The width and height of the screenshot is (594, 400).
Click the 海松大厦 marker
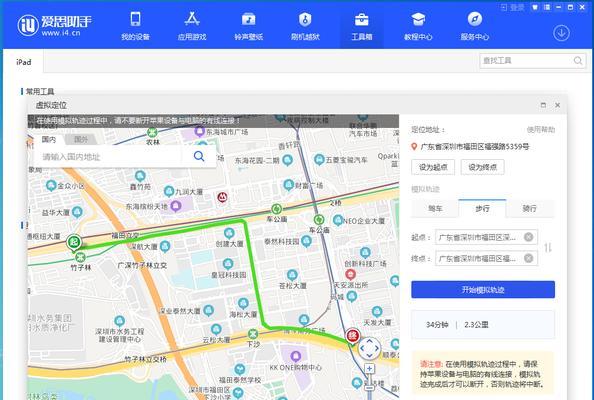point(243,303)
